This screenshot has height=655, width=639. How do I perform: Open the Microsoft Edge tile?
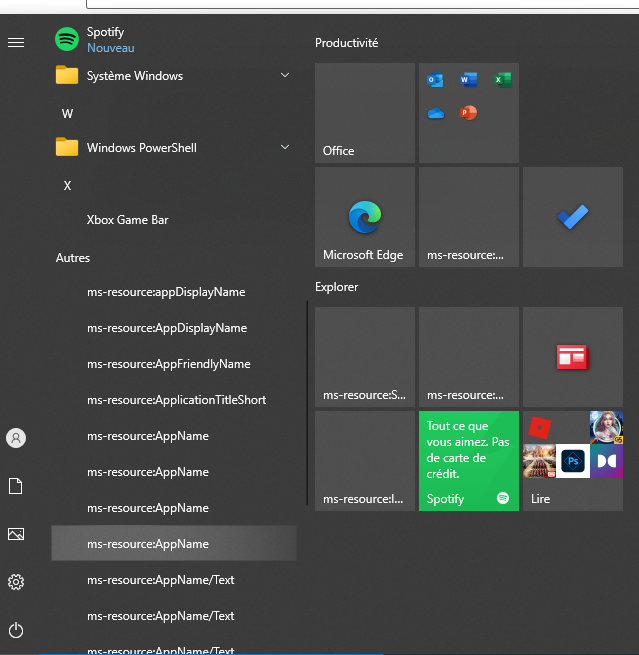click(365, 217)
